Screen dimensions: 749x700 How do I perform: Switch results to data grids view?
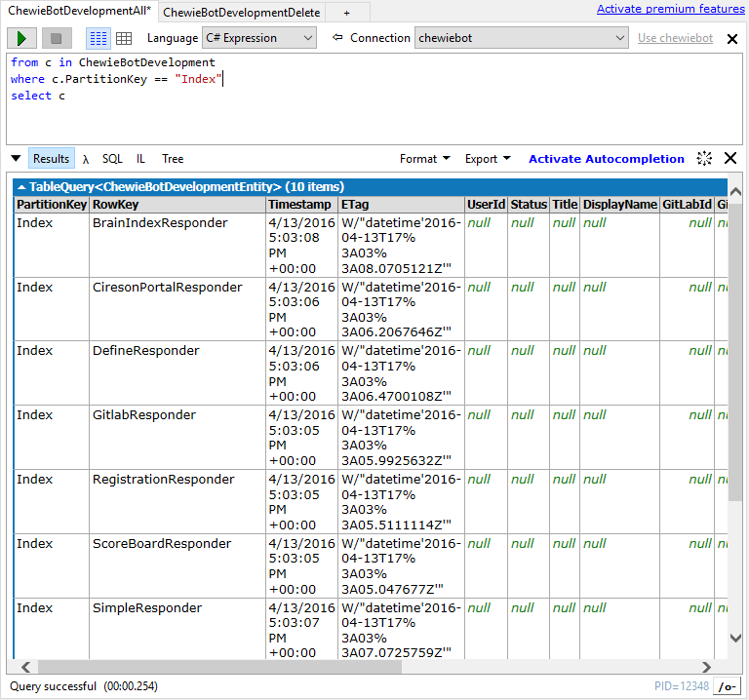124,38
